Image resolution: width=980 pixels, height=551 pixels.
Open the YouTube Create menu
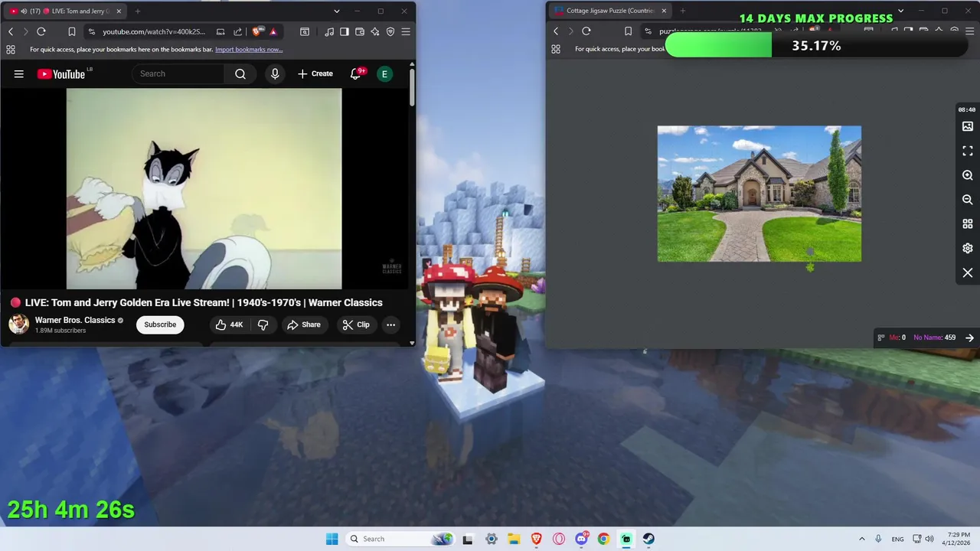(315, 73)
